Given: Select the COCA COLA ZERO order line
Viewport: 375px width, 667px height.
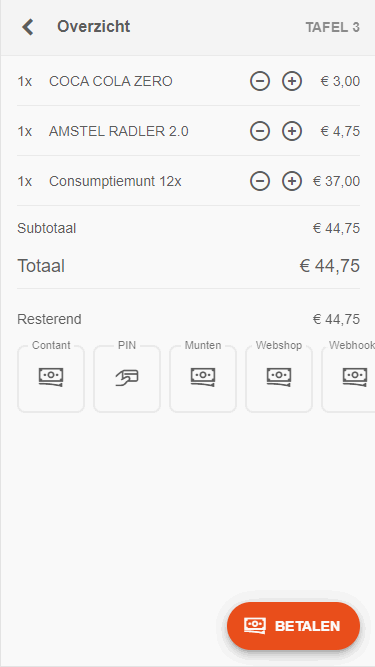Looking at the screenshot, I should point(188,81).
